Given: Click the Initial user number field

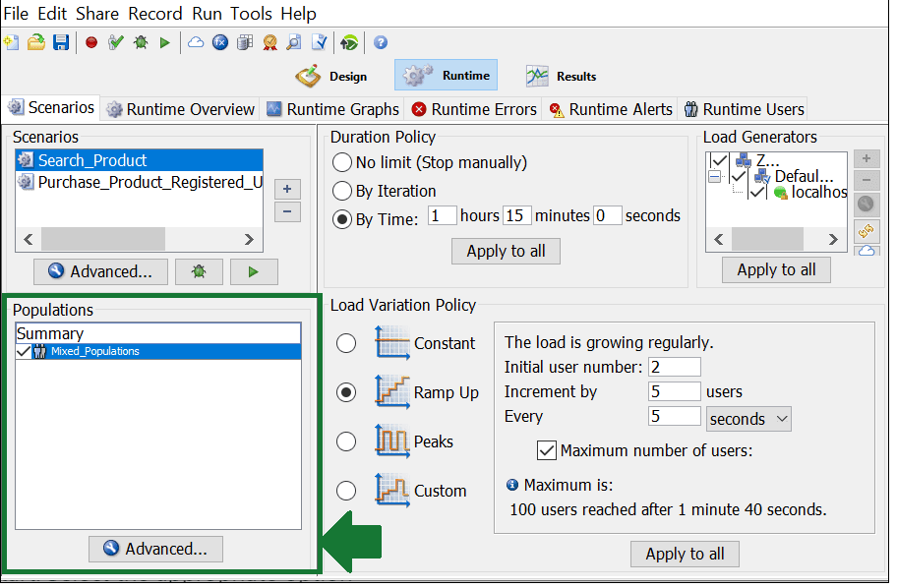Looking at the screenshot, I should (675, 367).
